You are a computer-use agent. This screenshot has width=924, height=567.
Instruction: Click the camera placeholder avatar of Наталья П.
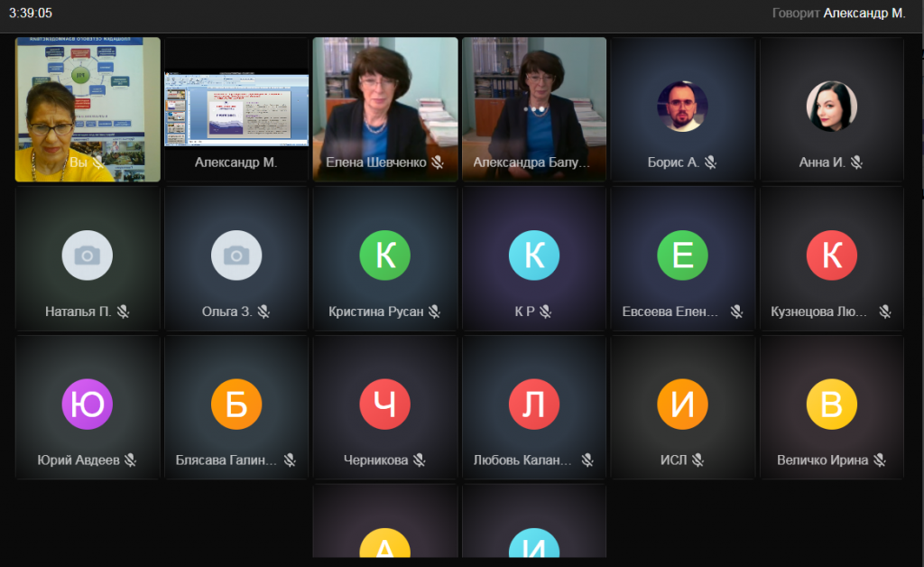[88, 256]
